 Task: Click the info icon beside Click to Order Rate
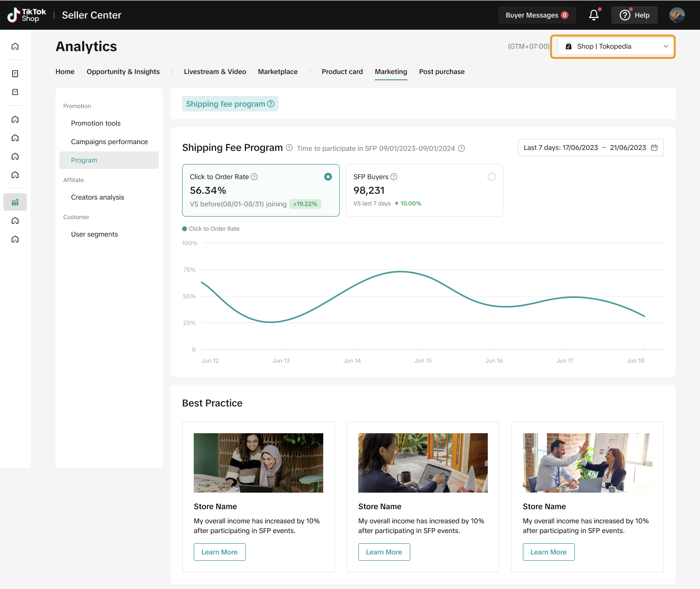(x=254, y=177)
